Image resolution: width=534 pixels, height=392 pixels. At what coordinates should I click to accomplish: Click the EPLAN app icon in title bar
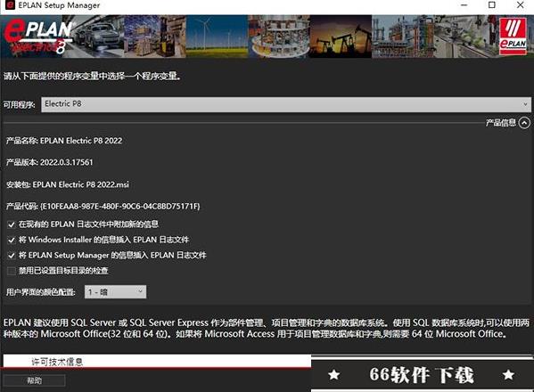(10, 5)
